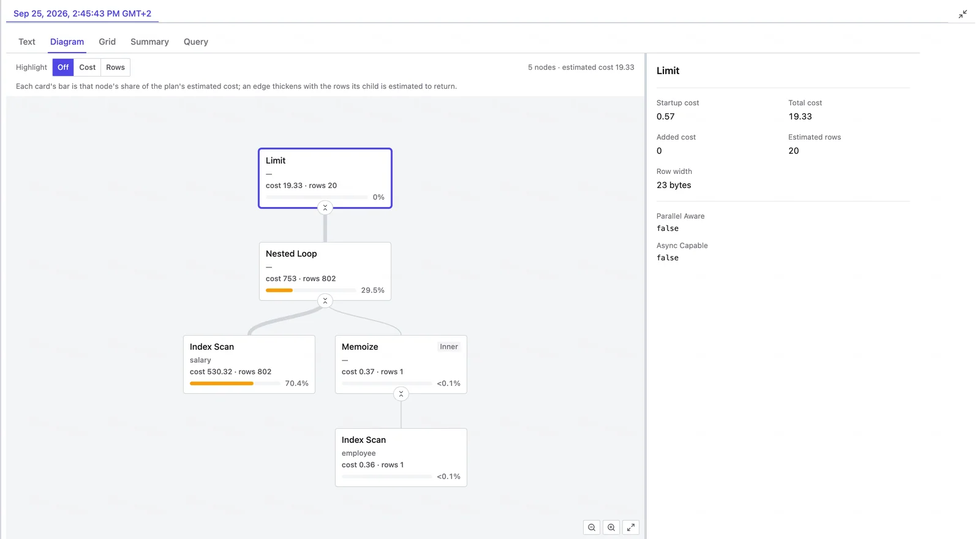Select the Index Scan salary node card
The image size is (980, 539).
point(249,364)
